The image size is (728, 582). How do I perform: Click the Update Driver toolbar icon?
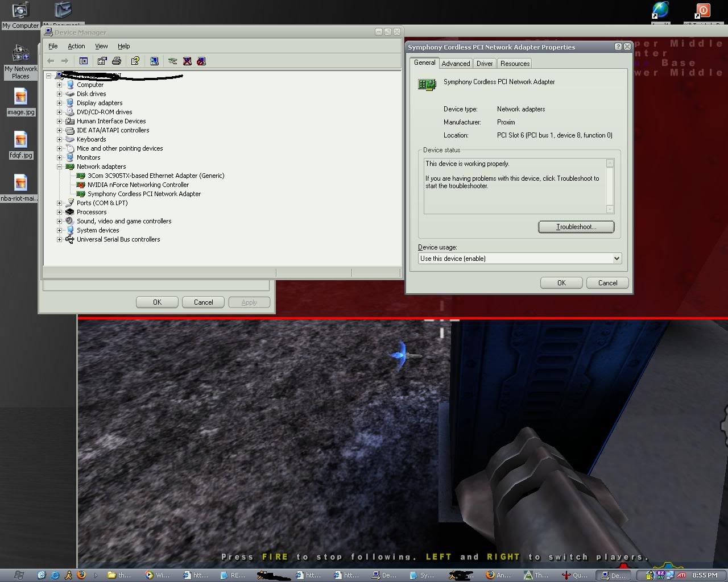tap(172, 61)
